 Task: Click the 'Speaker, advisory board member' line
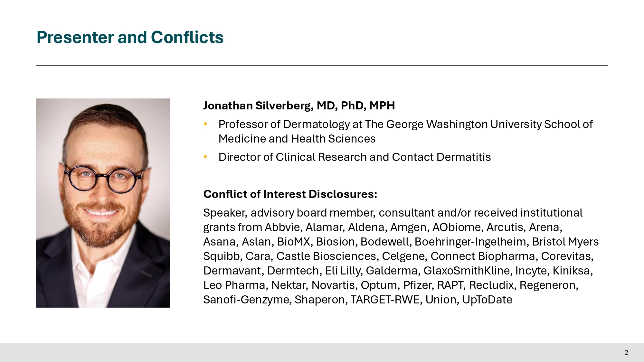click(x=393, y=213)
